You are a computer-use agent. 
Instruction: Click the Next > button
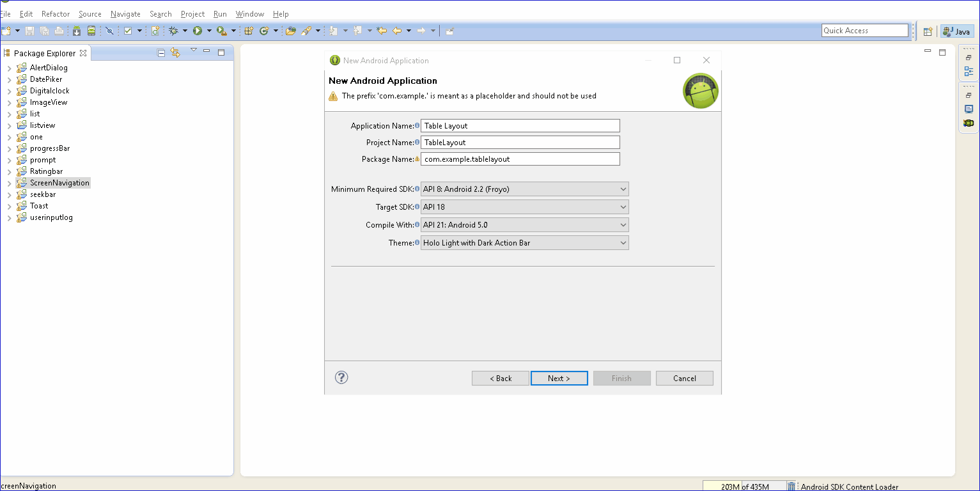(559, 378)
